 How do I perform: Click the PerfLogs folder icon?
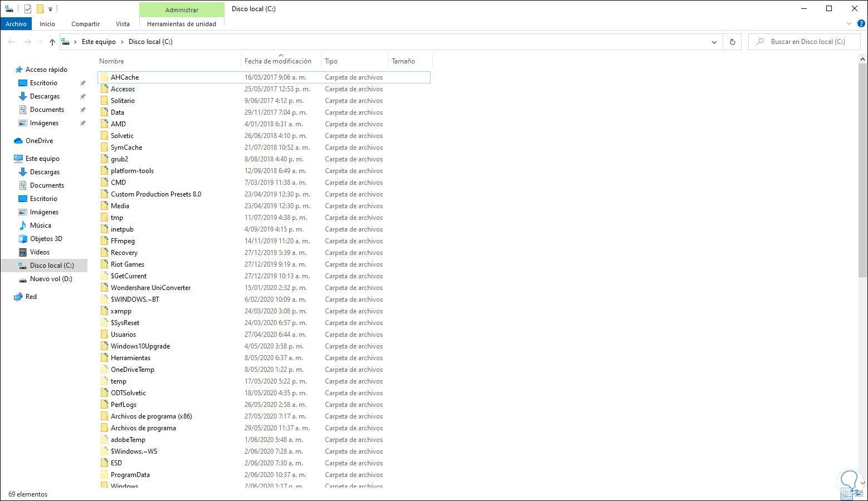pyautogui.click(x=104, y=405)
